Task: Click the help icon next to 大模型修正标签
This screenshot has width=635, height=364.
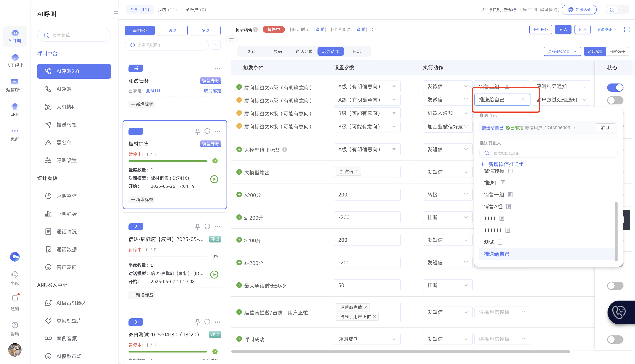Action: (x=285, y=150)
